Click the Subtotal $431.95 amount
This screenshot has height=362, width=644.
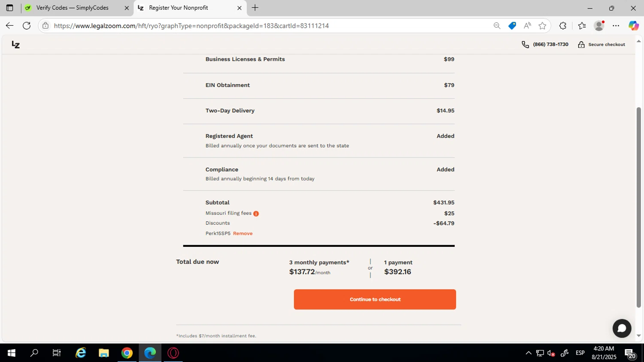444,203
